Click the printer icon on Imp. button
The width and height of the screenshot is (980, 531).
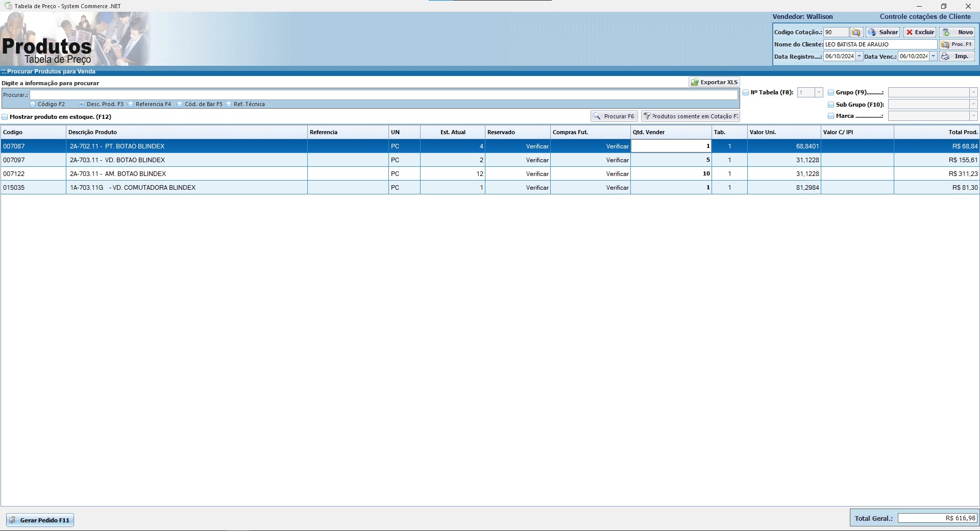coord(945,56)
